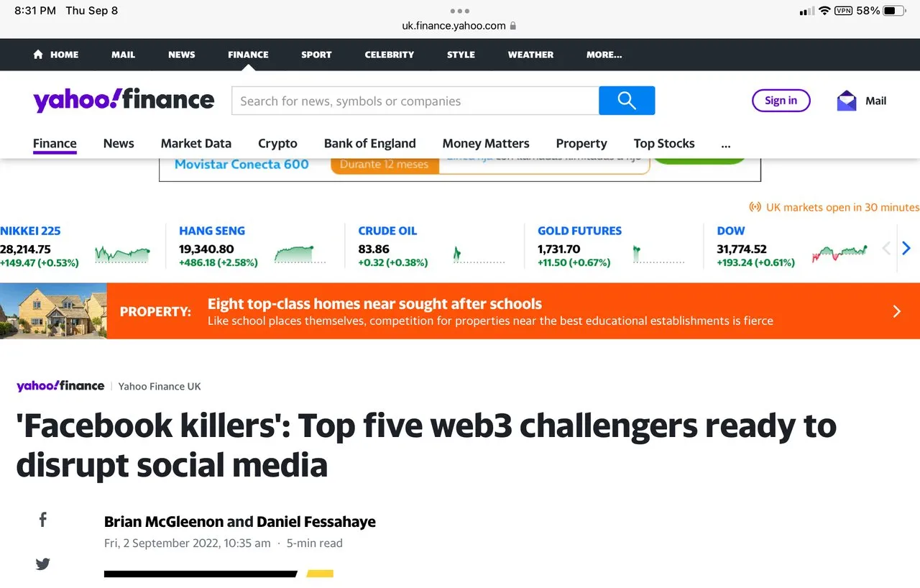Tap the battery indicator in status bar

point(894,11)
